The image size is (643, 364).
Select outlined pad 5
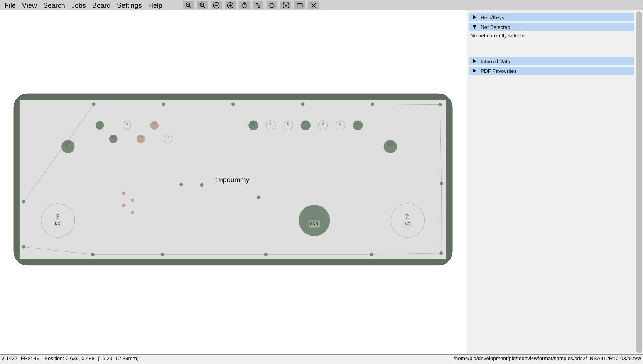click(x=340, y=125)
